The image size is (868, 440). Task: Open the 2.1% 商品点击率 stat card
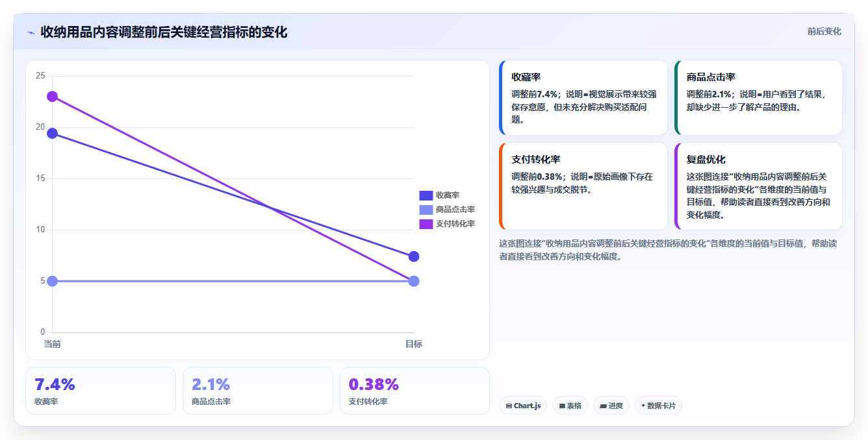click(258, 391)
